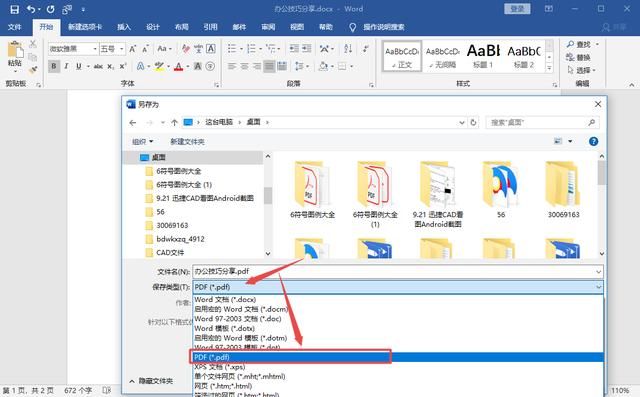Decrease paragraph indent

[x=294, y=49]
